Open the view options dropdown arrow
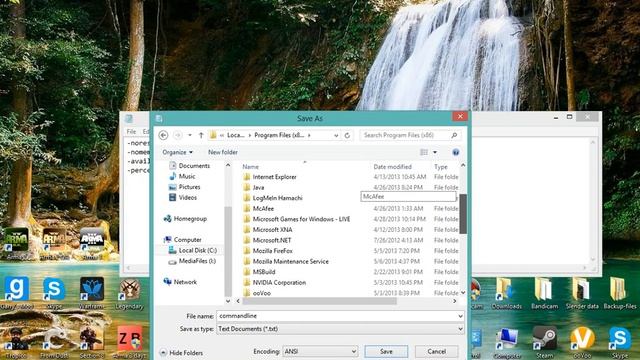Viewport: 640px width, 360px height. pyautogui.click(x=435, y=152)
